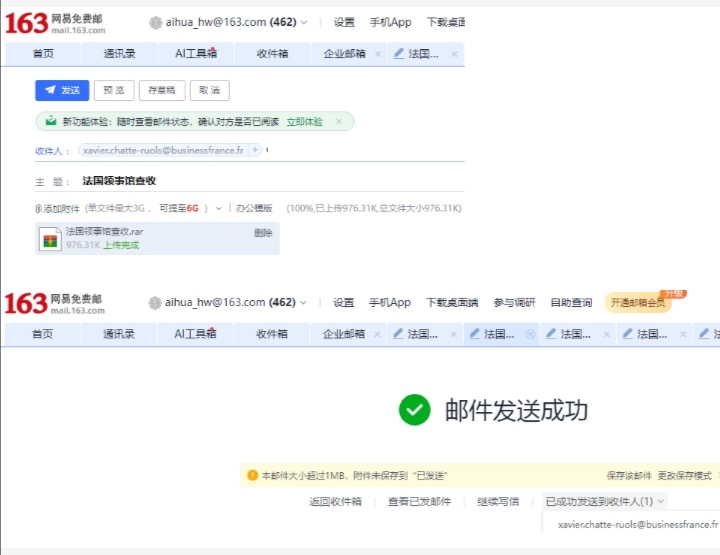Open the 收件箱 tab in the send-success screen
This screenshot has width=720, height=555.
click(x=271, y=334)
